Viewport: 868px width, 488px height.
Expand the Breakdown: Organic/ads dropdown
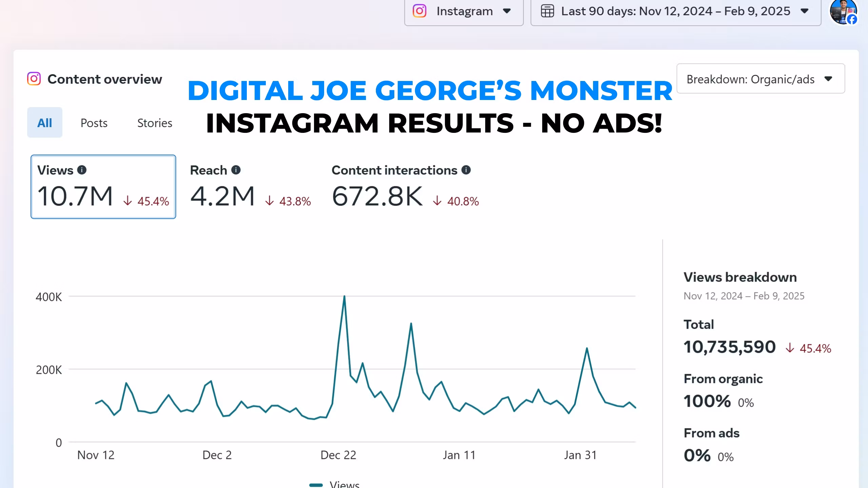coord(761,79)
